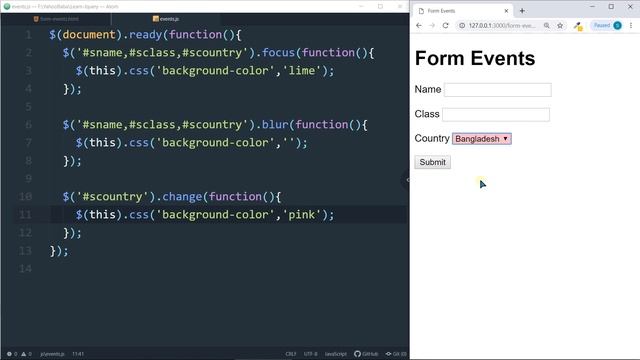The height and width of the screenshot is (360, 640).
Task: Switch to the events.js editor tab
Action: (x=166, y=19)
